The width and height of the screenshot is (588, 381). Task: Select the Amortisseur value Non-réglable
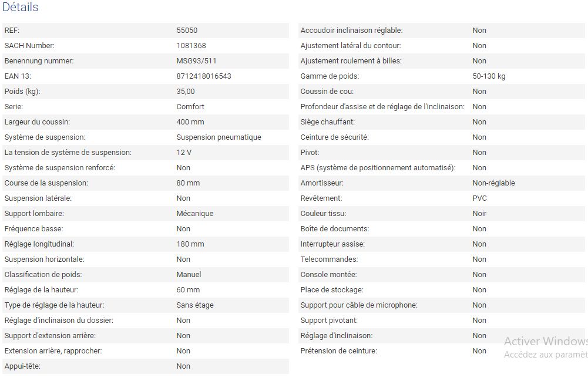[x=493, y=183]
